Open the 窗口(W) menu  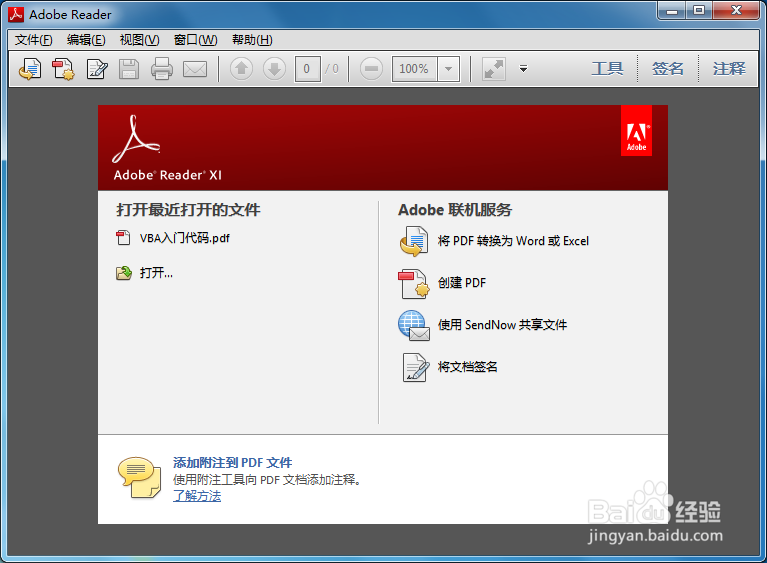pyautogui.click(x=196, y=40)
